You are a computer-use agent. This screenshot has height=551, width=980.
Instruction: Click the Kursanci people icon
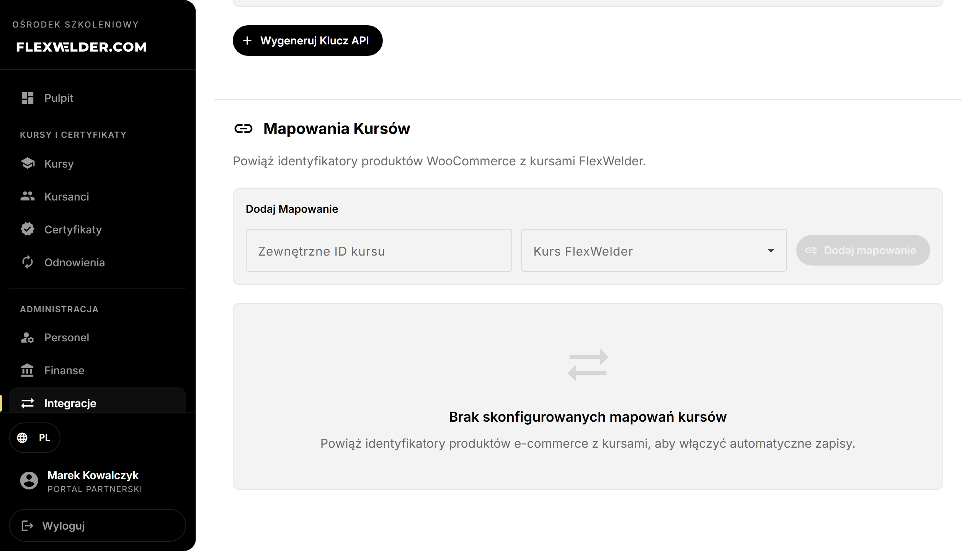coord(28,196)
